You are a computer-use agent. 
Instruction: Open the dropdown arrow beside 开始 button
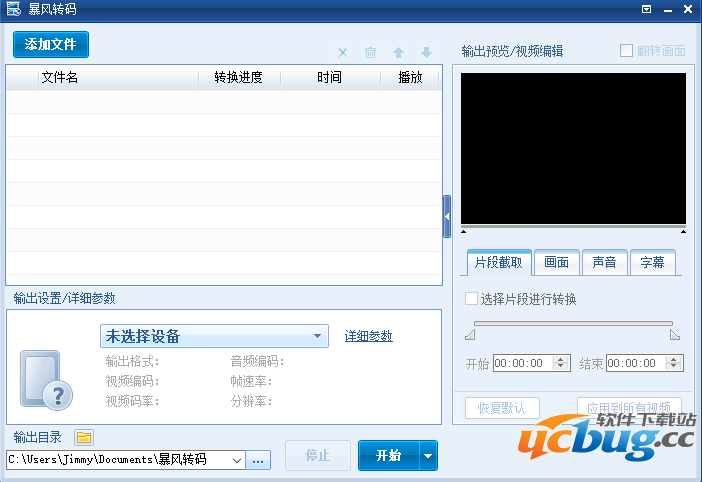(428, 456)
